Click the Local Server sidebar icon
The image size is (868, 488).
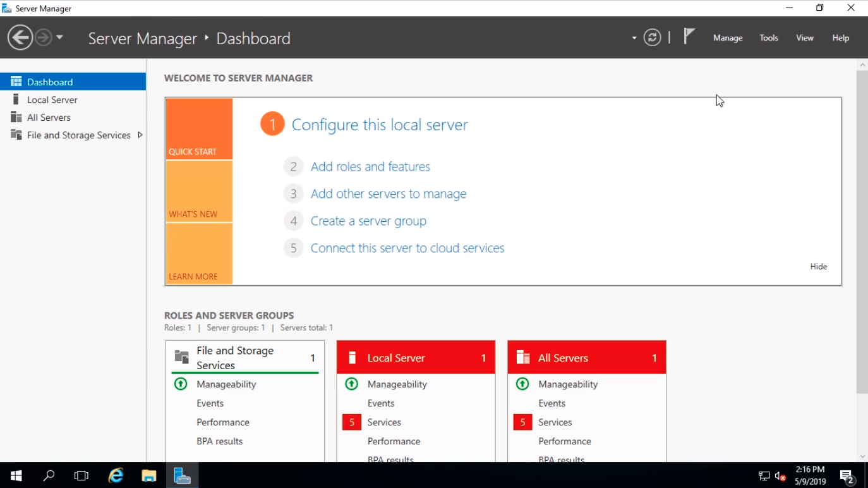pyautogui.click(x=16, y=100)
